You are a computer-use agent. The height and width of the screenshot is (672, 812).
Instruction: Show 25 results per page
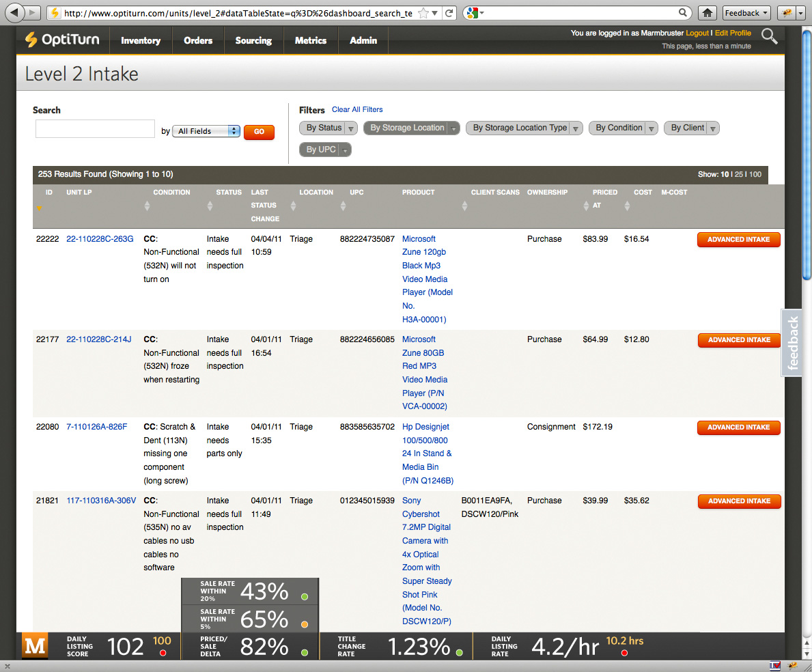(738, 174)
